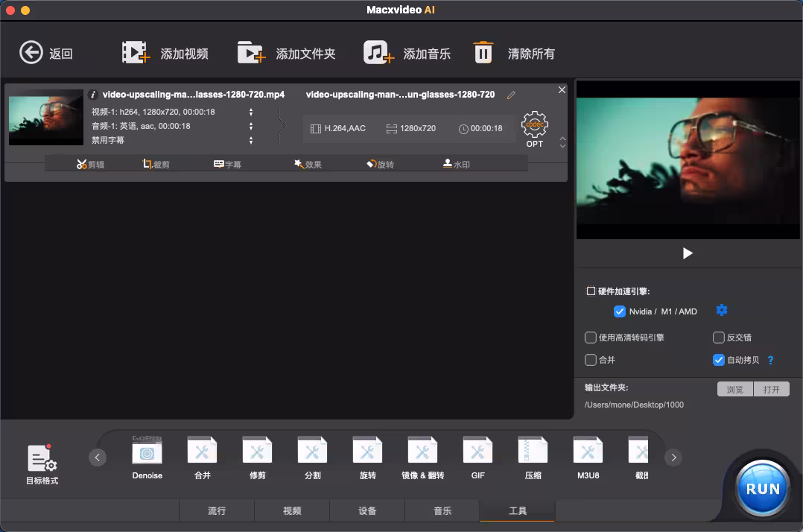Switch to the 设备 tab

[x=367, y=510]
